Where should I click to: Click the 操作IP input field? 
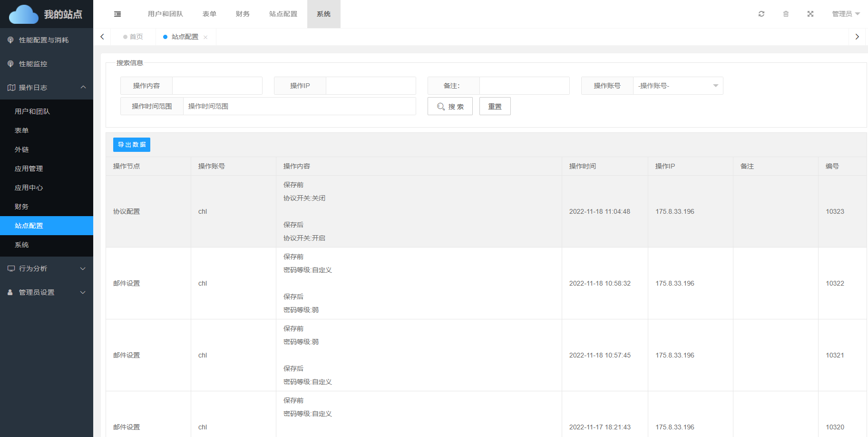371,86
